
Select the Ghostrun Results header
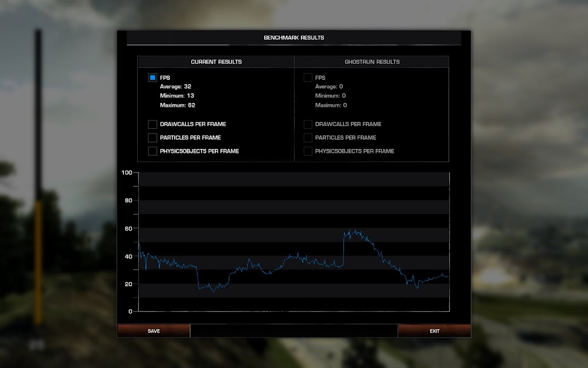(x=372, y=62)
